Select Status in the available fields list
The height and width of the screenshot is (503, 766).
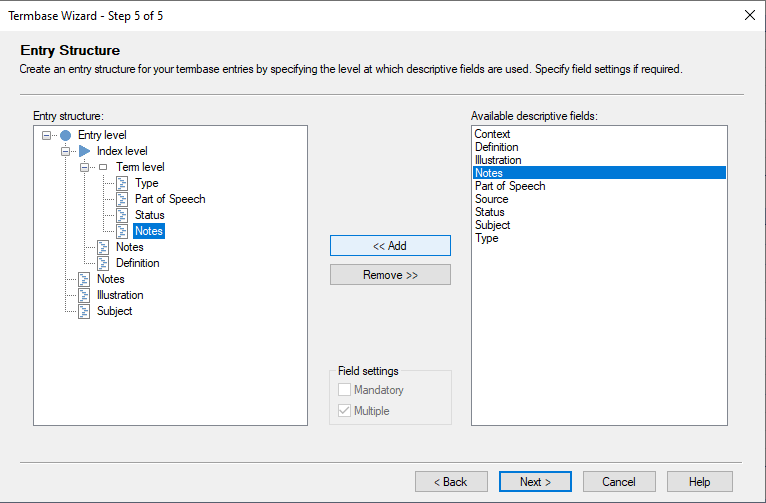pyautogui.click(x=599, y=212)
